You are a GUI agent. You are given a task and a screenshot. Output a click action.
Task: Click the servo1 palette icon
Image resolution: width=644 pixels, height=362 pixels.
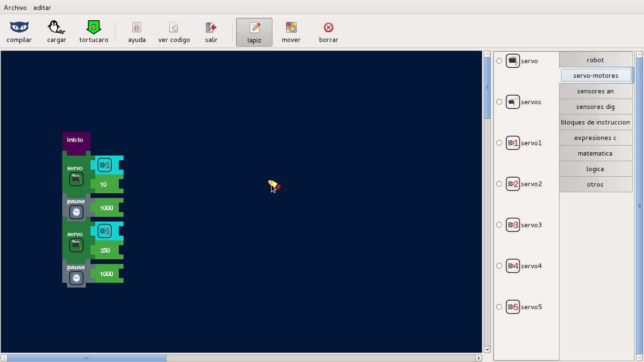click(x=513, y=143)
